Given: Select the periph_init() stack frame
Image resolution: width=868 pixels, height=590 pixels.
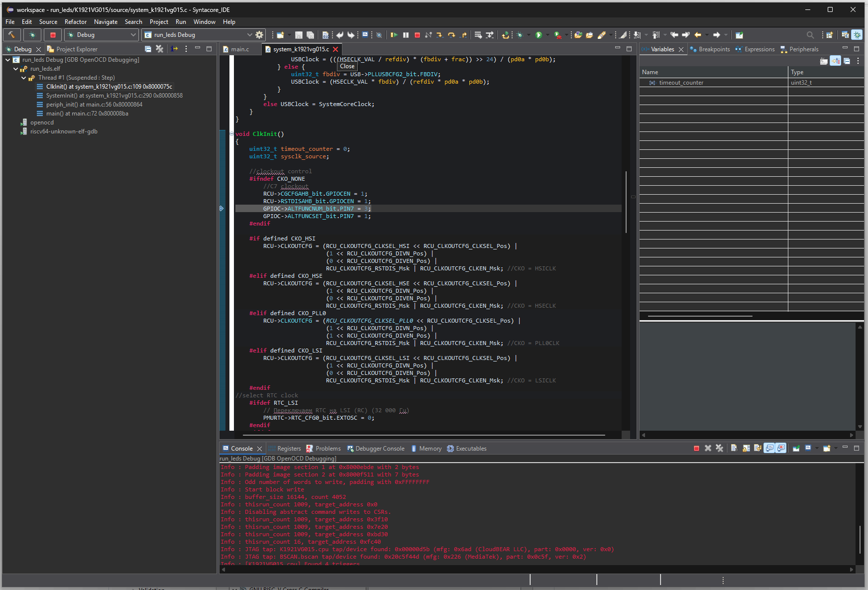Looking at the screenshot, I should [x=94, y=105].
